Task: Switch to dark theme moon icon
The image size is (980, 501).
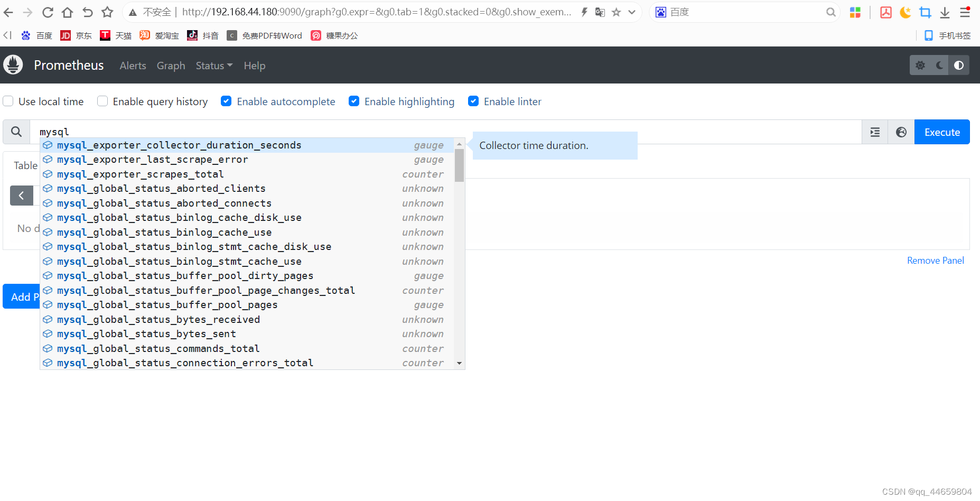Action: pyautogui.click(x=939, y=66)
